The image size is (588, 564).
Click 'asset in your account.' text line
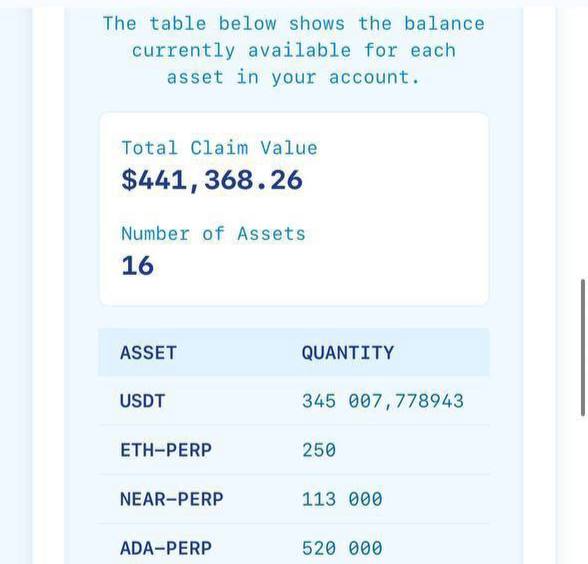point(293,78)
